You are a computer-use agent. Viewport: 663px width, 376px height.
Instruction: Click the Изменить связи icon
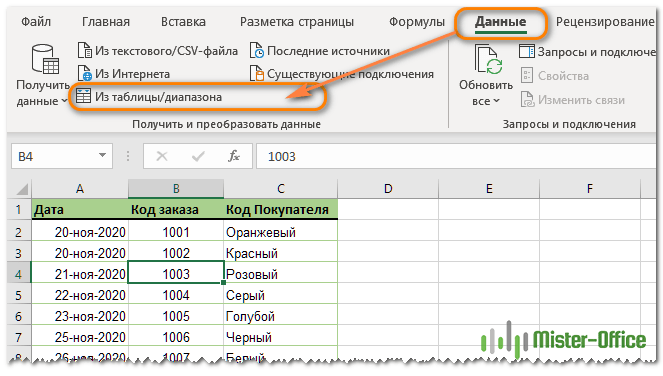(527, 100)
